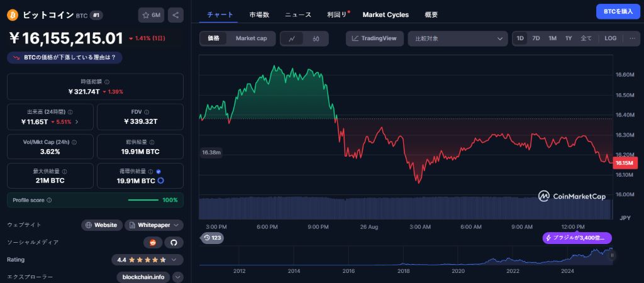The image size is (644, 283).
Task: Open the blockchain.info explorer link
Action: click(143, 277)
